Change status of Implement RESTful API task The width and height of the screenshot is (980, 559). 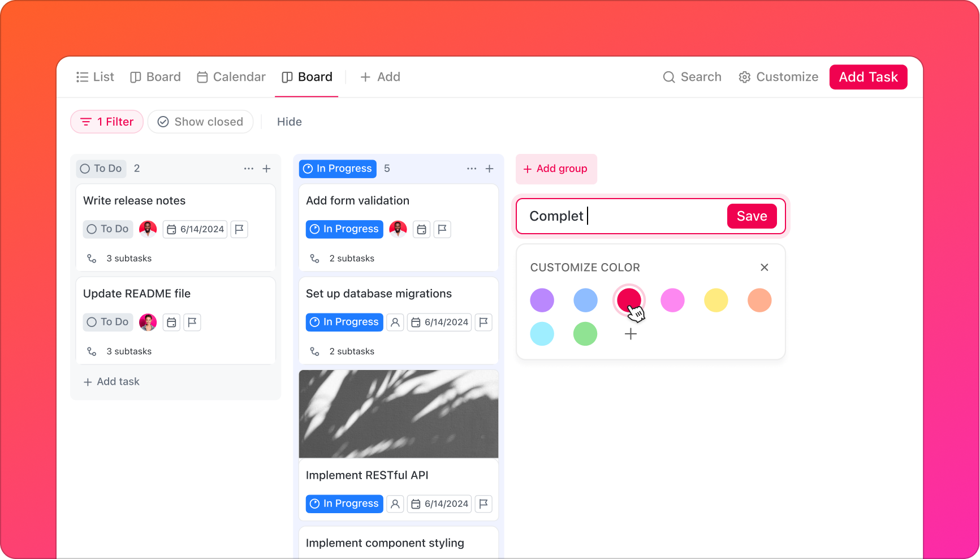(344, 504)
